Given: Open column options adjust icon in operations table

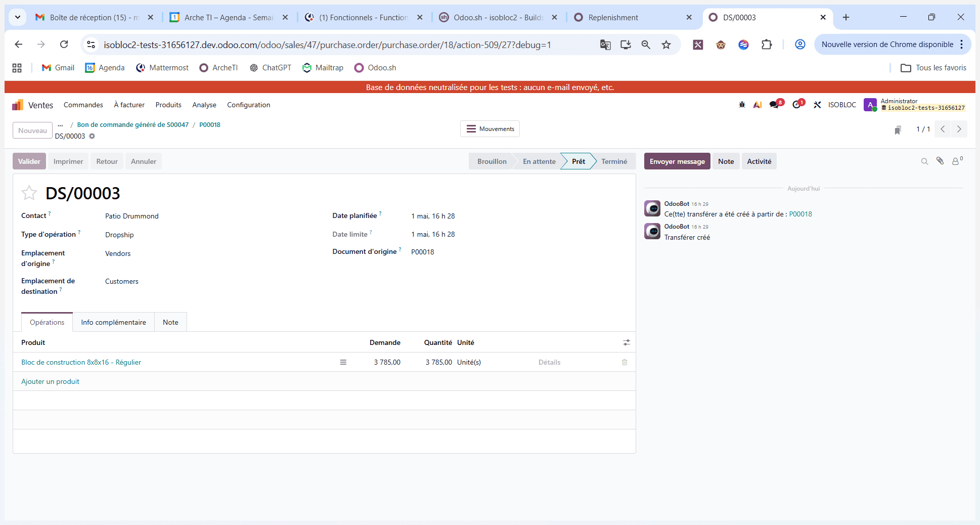Looking at the screenshot, I should (x=627, y=342).
